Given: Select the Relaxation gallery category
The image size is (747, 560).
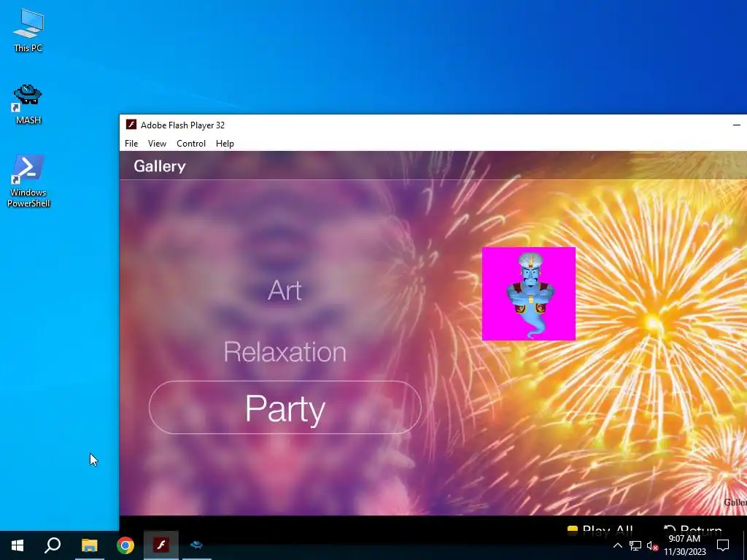Looking at the screenshot, I should pos(285,352).
